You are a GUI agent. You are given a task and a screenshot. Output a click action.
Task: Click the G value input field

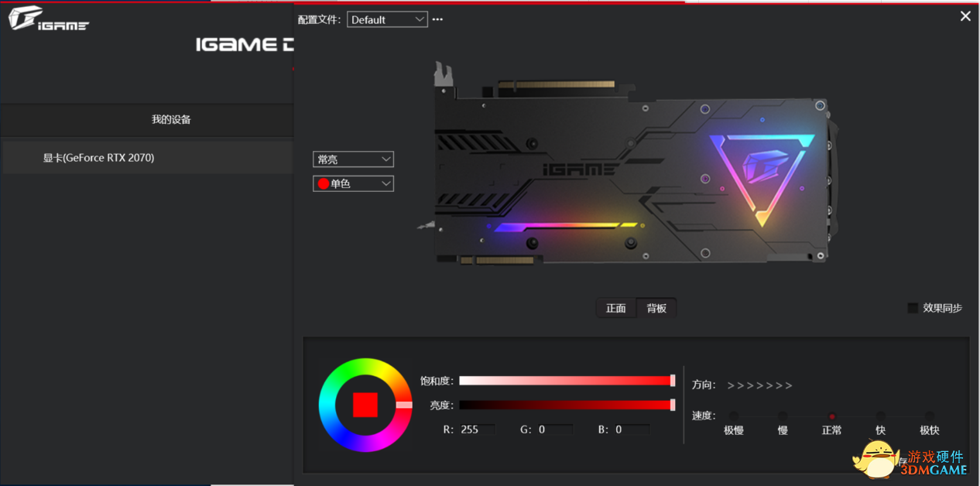[555, 430]
